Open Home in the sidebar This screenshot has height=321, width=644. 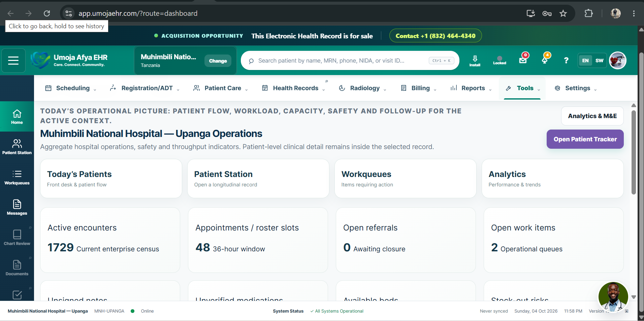[17, 117]
